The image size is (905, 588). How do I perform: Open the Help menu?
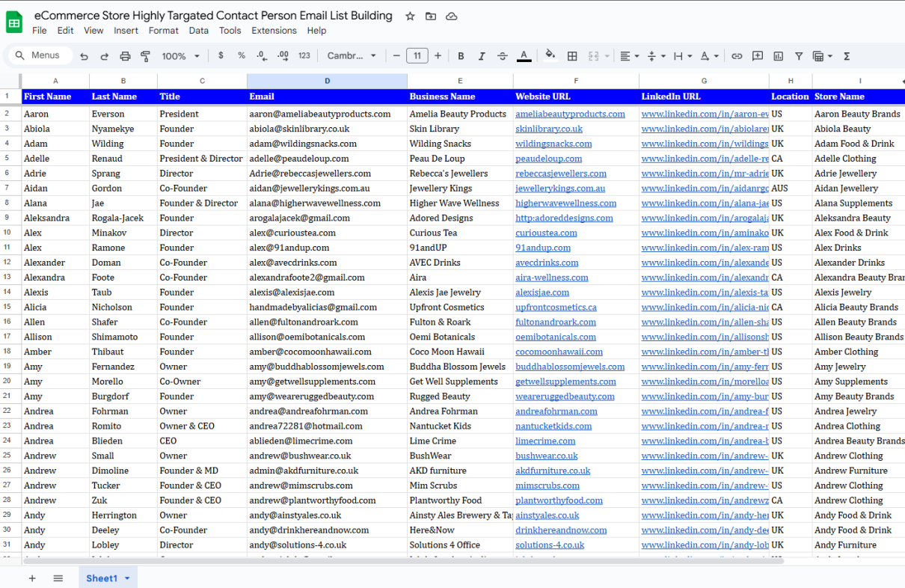(x=316, y=31)
